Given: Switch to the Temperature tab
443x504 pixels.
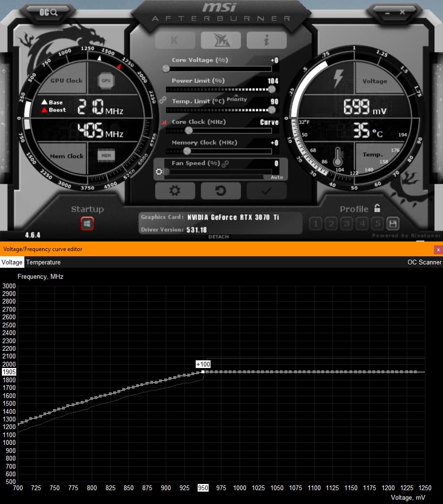Looking at the screenshot, I should pos(43,262).
